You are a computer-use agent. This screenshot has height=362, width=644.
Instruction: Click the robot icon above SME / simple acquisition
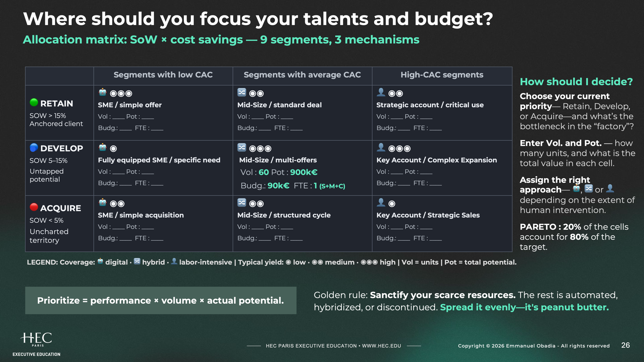[103, 202]
